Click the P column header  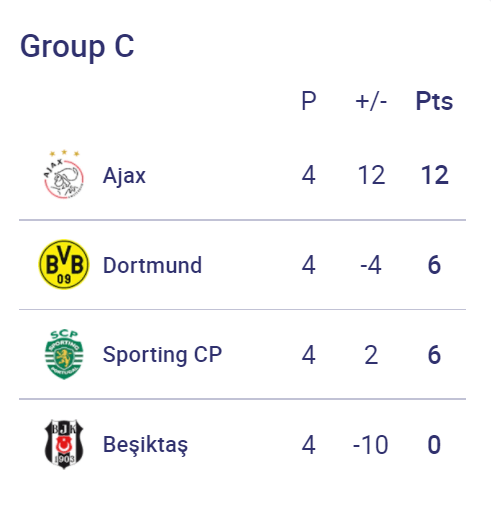(309, 101)
